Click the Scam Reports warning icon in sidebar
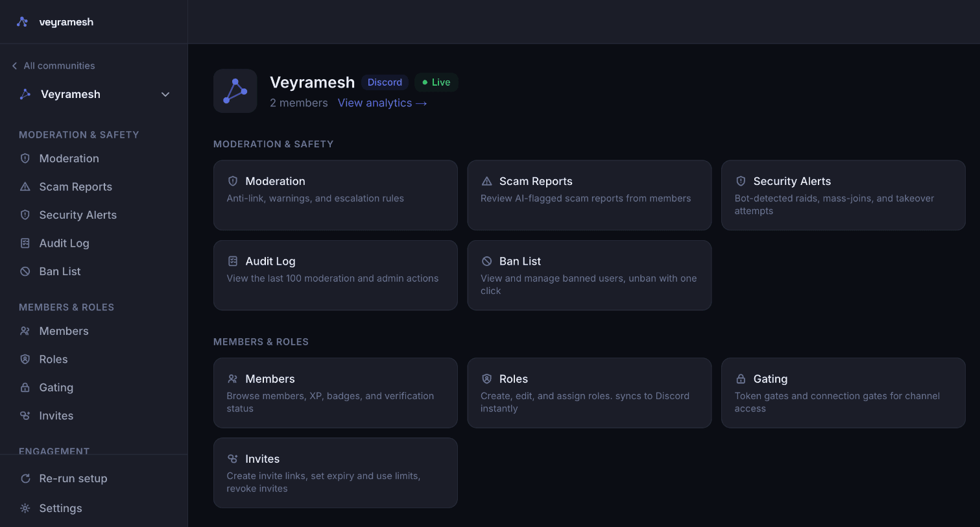Screen dimensions: 980x527 click(x=25, y=187)
